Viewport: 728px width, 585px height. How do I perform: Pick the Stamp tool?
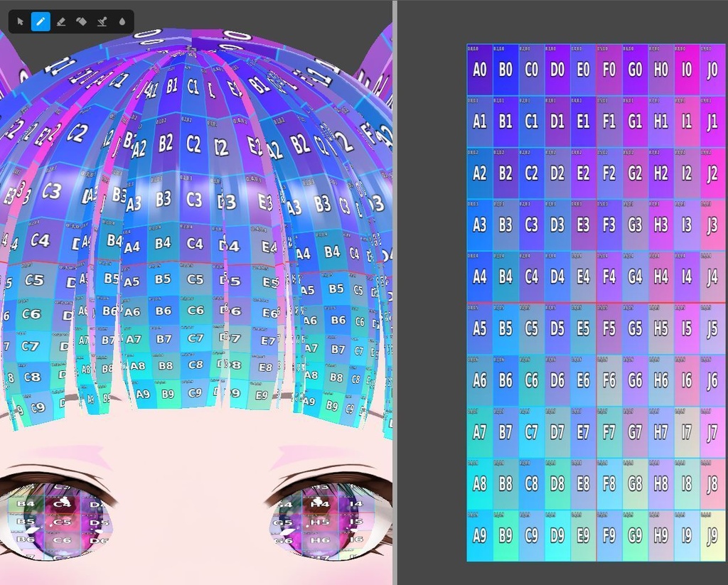[x=102, y=22]
